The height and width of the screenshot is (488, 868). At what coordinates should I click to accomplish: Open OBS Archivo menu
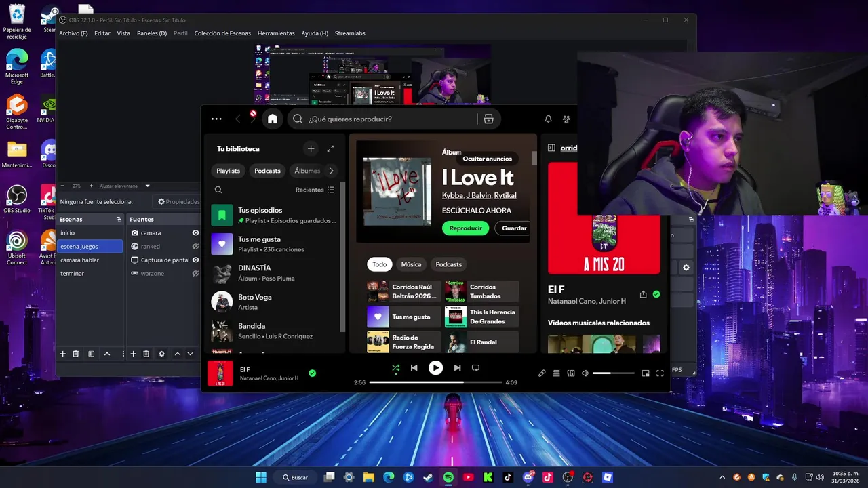coord(73,33)
